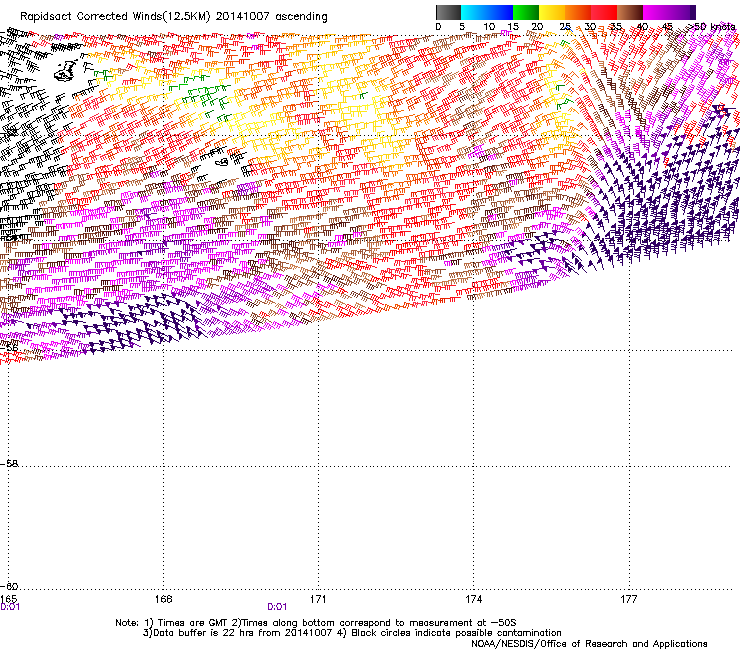Click the legend scale label "10"

pos(489,27)
